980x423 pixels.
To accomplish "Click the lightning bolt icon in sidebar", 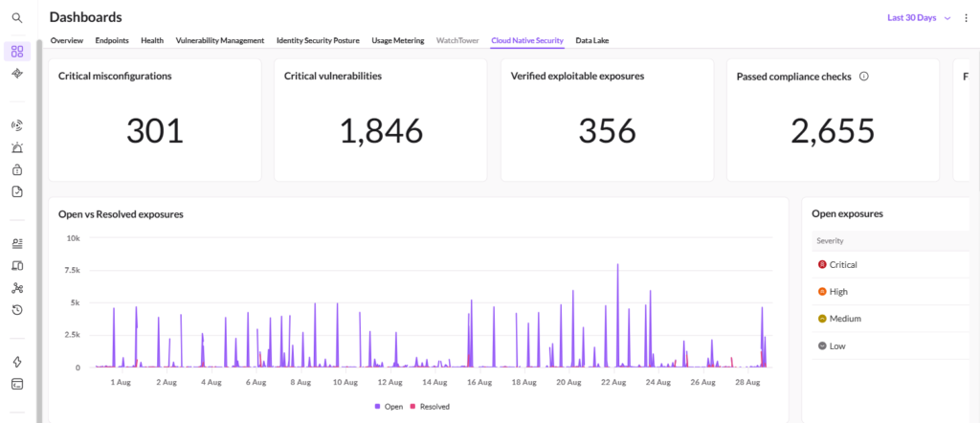I will (17, 362).
